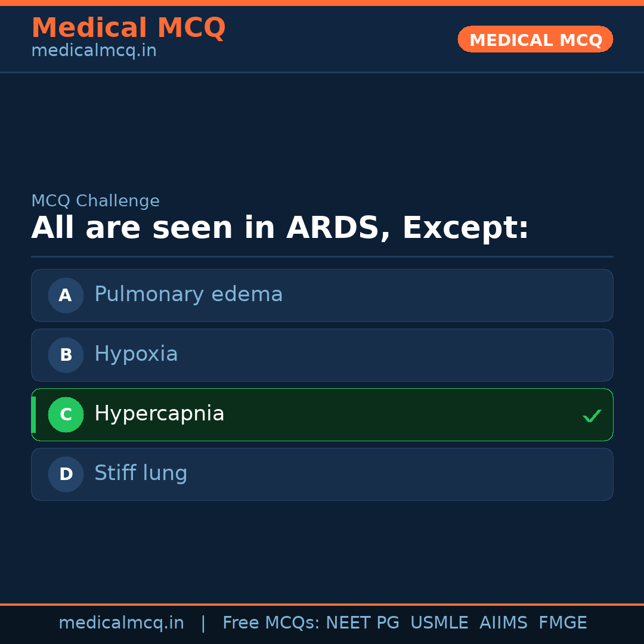
Task: Click the green checkmark on Hypercapnia
Action: pyautogui.click(x=592, y=416)
